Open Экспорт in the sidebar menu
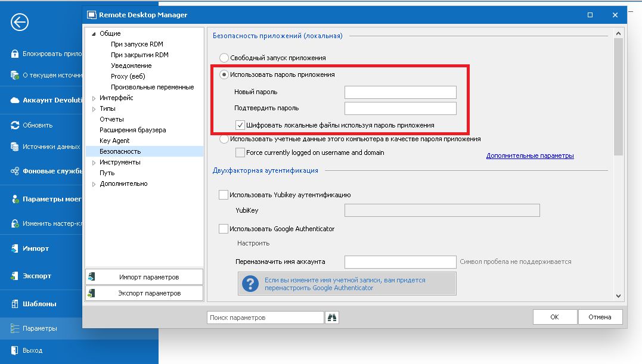The width and height of the screenshot is (642, 364). pos(37,276)
